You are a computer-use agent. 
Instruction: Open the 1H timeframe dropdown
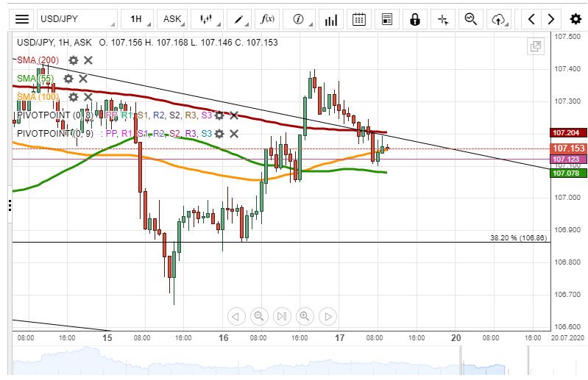click(138, 19)
